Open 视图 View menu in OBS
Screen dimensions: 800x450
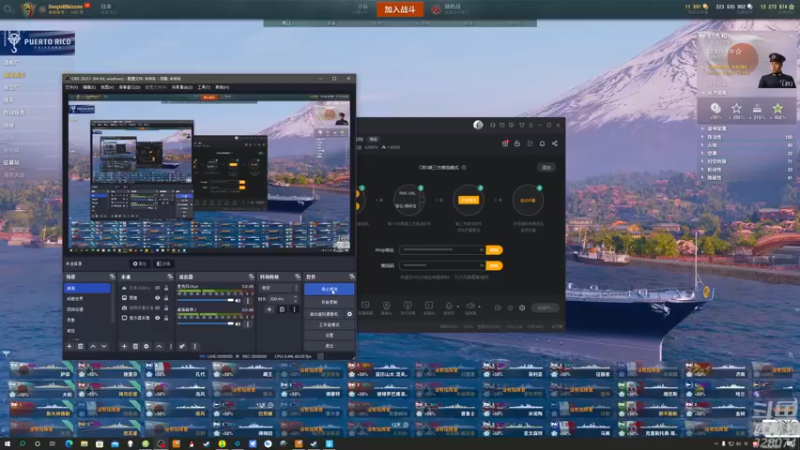107,87
